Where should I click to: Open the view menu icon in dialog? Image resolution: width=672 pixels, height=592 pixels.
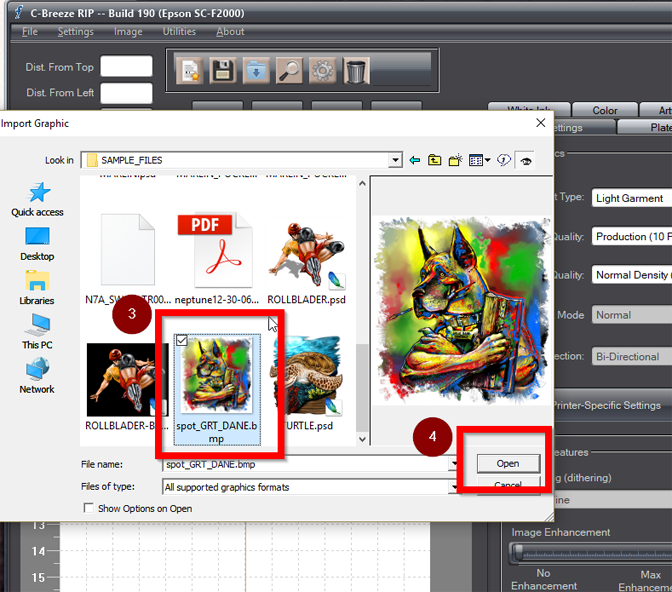480,160
